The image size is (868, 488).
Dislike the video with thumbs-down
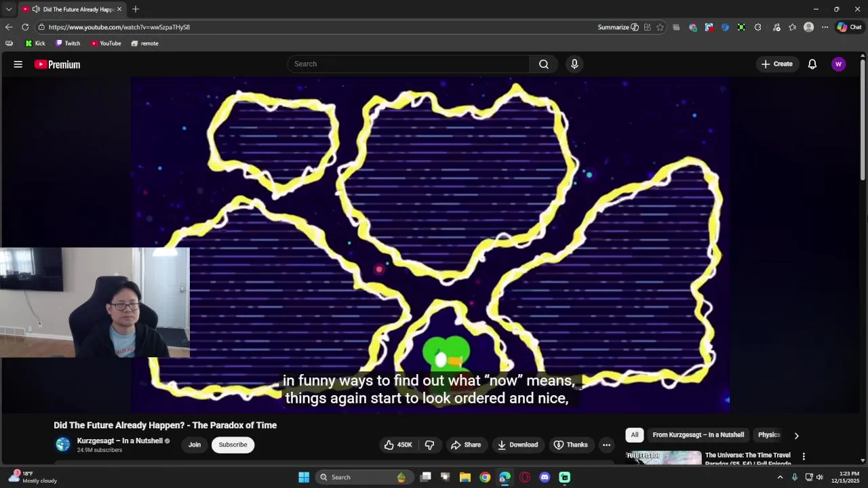coord(429,445)
